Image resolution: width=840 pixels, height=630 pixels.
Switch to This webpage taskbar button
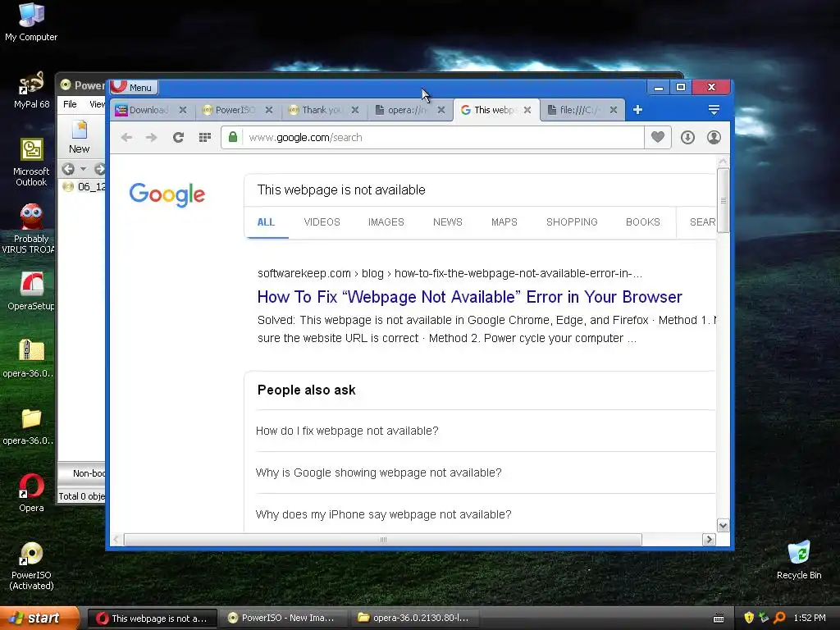(152, 619)
